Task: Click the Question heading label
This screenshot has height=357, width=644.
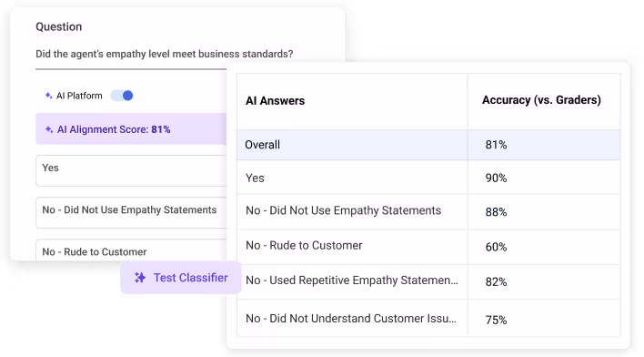Action: click(x=59, y=26)
